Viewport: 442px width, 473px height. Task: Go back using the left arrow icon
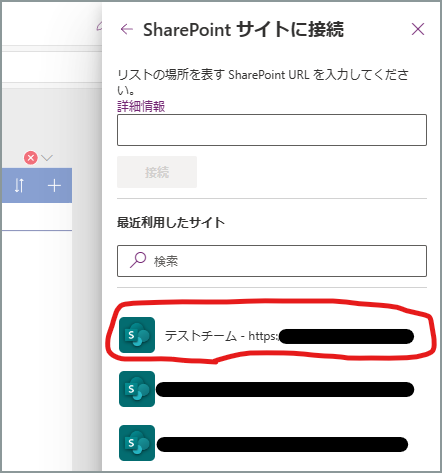click(127, 29)
